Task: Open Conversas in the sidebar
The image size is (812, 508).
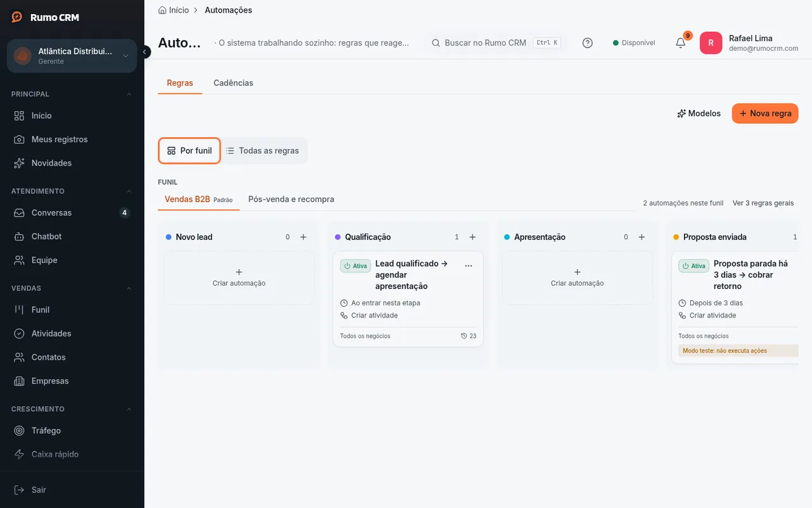Action: (x=72, y=213)
